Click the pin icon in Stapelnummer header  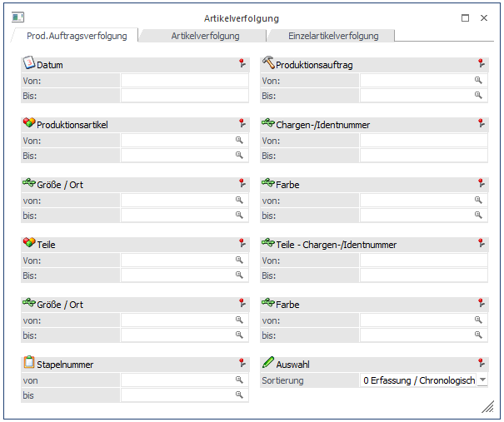[x=242, y=364]
